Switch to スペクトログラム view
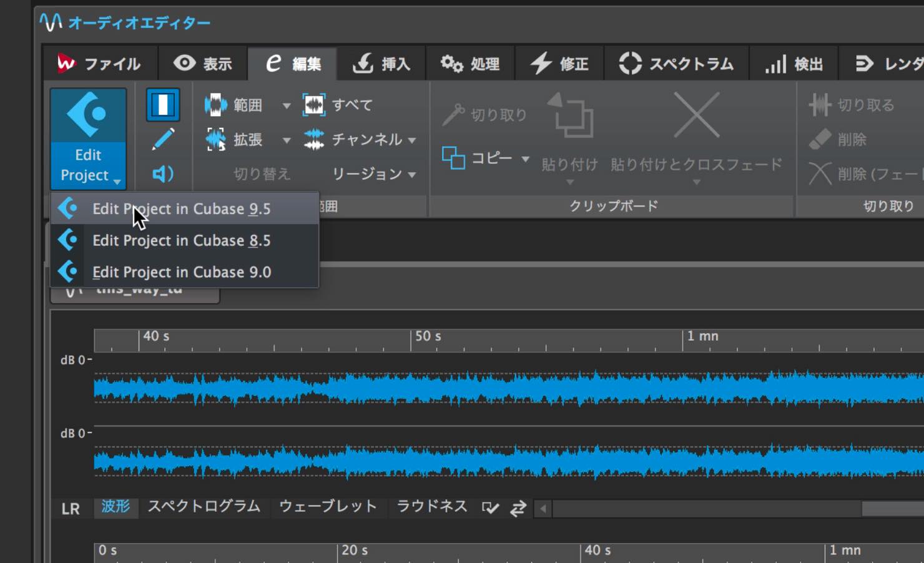The image size is (924, 563). [x=204, y=506]
